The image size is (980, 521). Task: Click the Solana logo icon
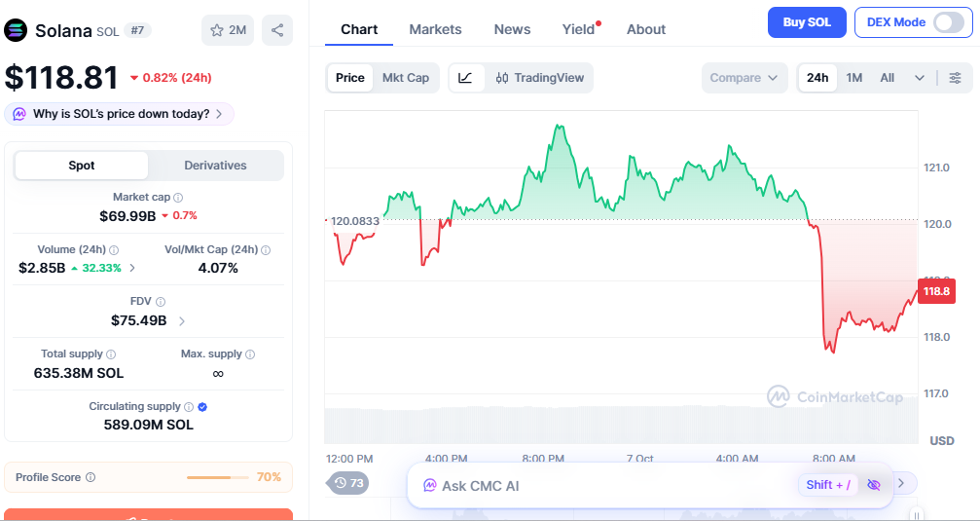[16, 30]
